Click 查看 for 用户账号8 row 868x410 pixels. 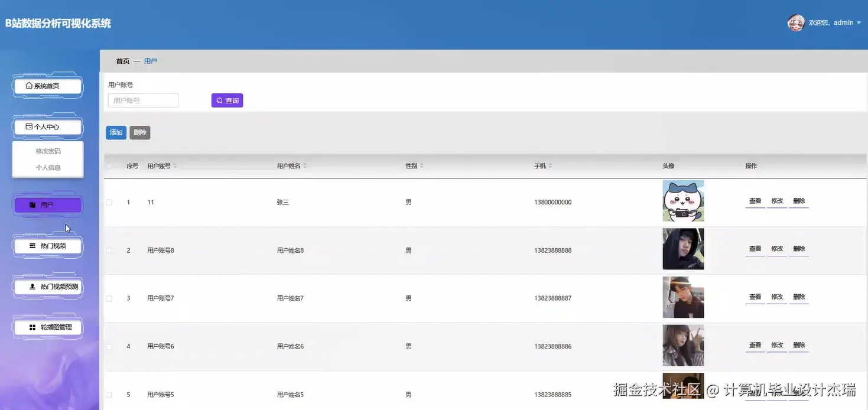755,249
